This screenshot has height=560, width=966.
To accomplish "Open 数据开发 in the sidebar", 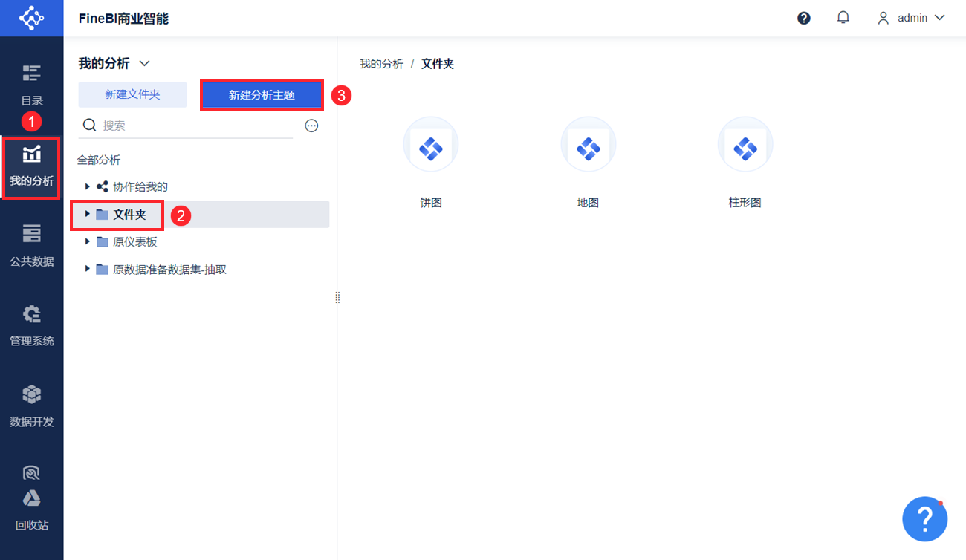I will point(31,404).
